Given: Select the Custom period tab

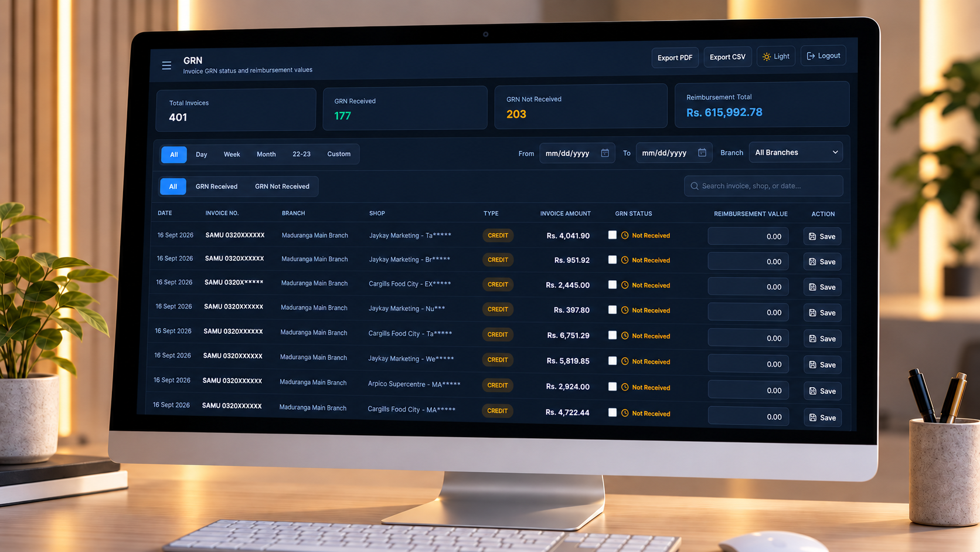Looking at the screenshot, I should [x=339, y=154].
